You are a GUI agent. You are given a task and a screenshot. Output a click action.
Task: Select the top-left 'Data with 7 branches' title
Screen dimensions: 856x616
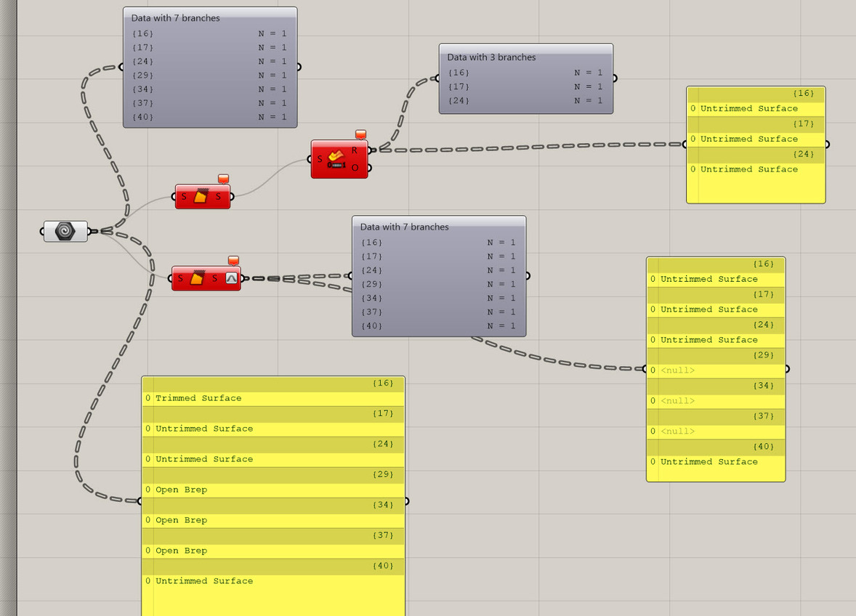point(175,18)
